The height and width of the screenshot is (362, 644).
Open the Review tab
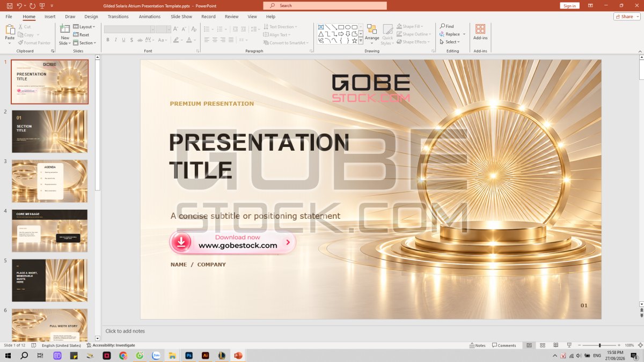(x=232, y=17)
